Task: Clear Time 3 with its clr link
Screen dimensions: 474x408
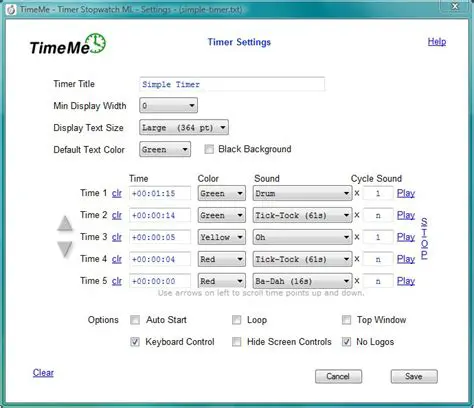Action: pos(117,237)
